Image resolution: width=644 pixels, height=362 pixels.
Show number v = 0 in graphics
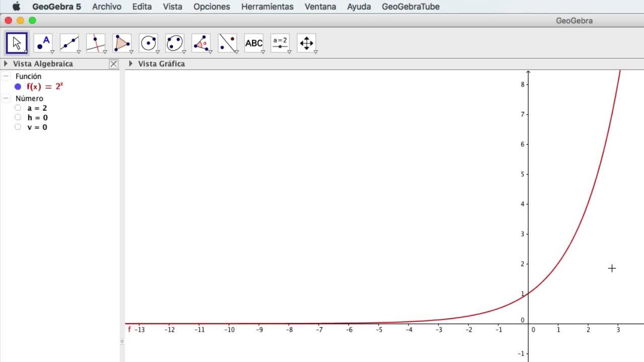click(18, 127)
